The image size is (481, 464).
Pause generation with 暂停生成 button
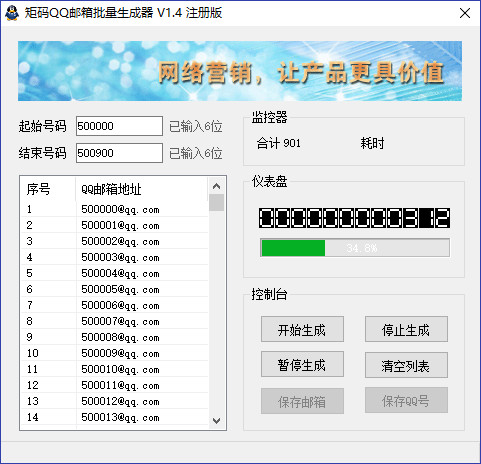coord(302,364)
